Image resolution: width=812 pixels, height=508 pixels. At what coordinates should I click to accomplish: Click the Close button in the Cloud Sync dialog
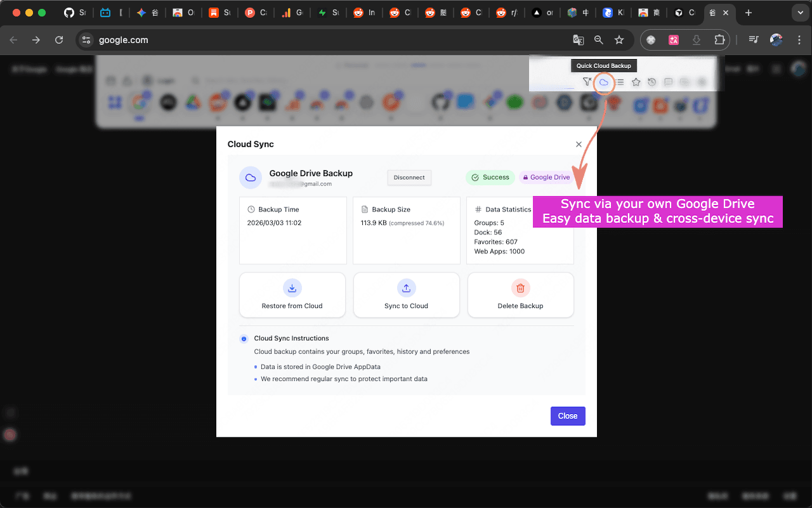click(x=567, y=416)
